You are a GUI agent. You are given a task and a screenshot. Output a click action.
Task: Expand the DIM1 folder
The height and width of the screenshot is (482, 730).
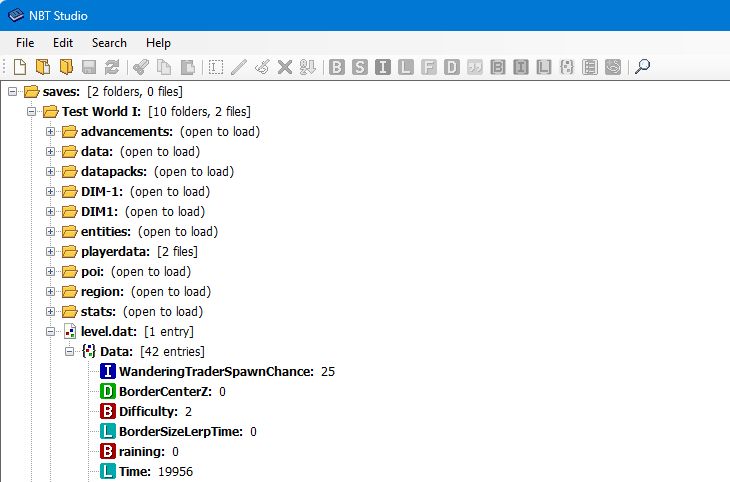click(51, 212)
